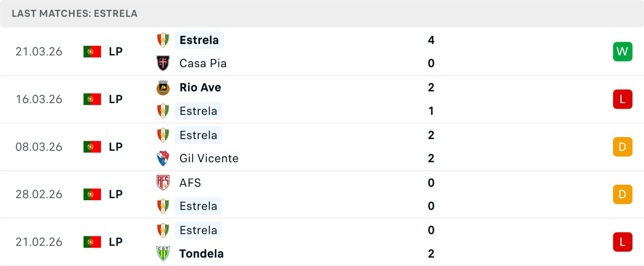
Task: Click the Tondela club crest
Action: point(163,254)
